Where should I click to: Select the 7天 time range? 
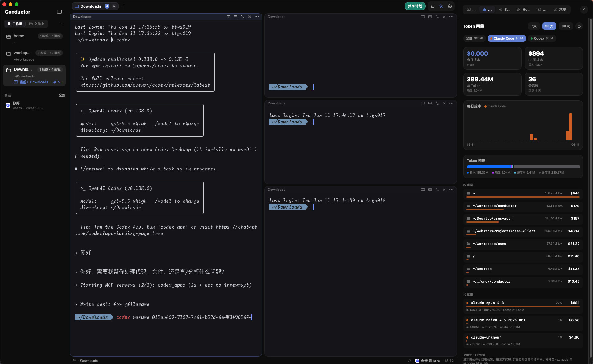(x=534, y=26)
